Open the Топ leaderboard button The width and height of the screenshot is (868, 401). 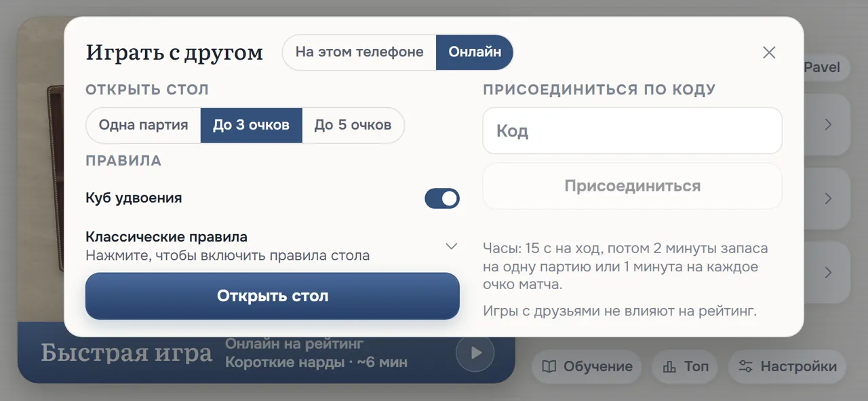[x=685, y=367]
